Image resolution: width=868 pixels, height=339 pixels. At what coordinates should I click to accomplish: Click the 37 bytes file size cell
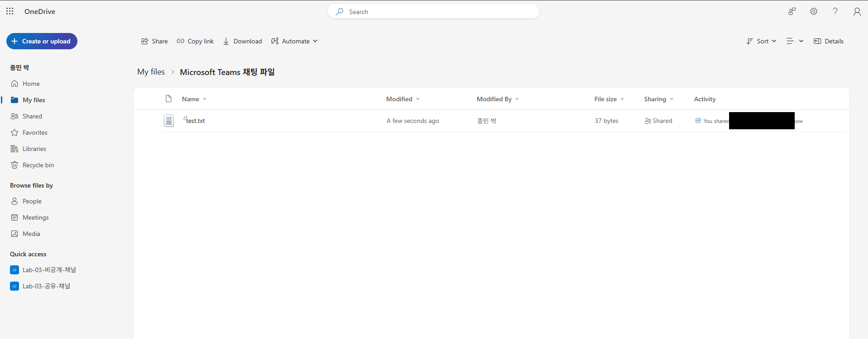(606, 121)
